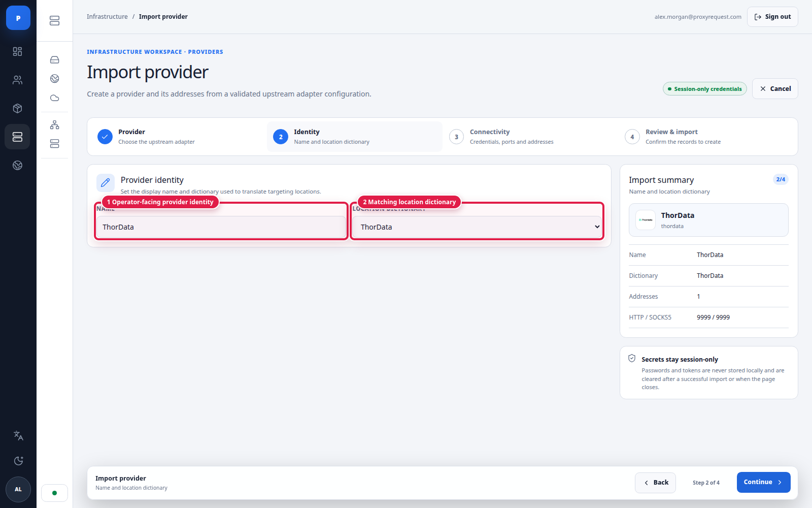812x508 pixels.
Task: Click the 'Addresses' label in summary
Action: click(x=643, y=297)
